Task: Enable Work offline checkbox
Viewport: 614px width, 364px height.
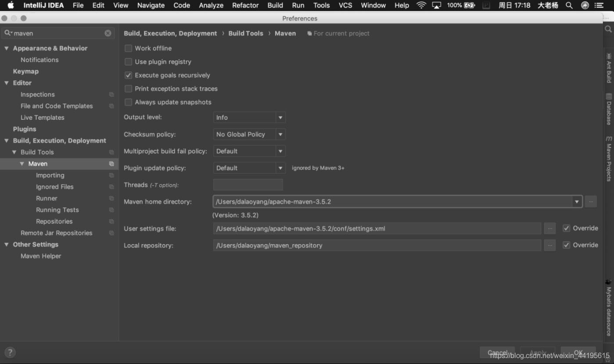Action: coord(128,48)
